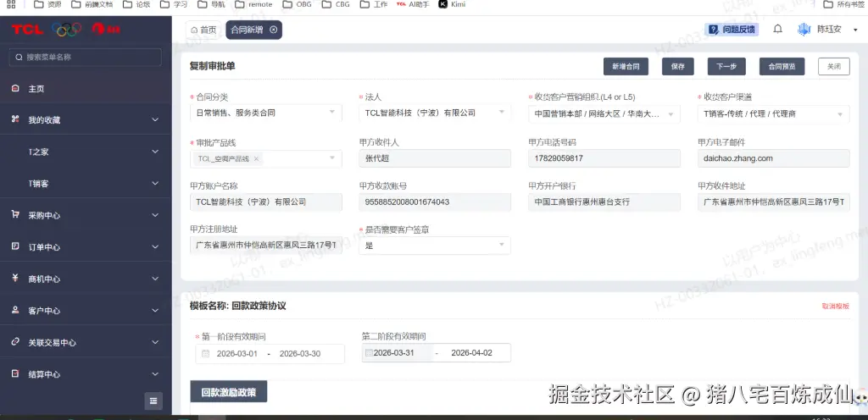The height and width of the screenshot is (420, 868).
Task: Click the 甲方电话号码 field
Action: click(604, 158)
